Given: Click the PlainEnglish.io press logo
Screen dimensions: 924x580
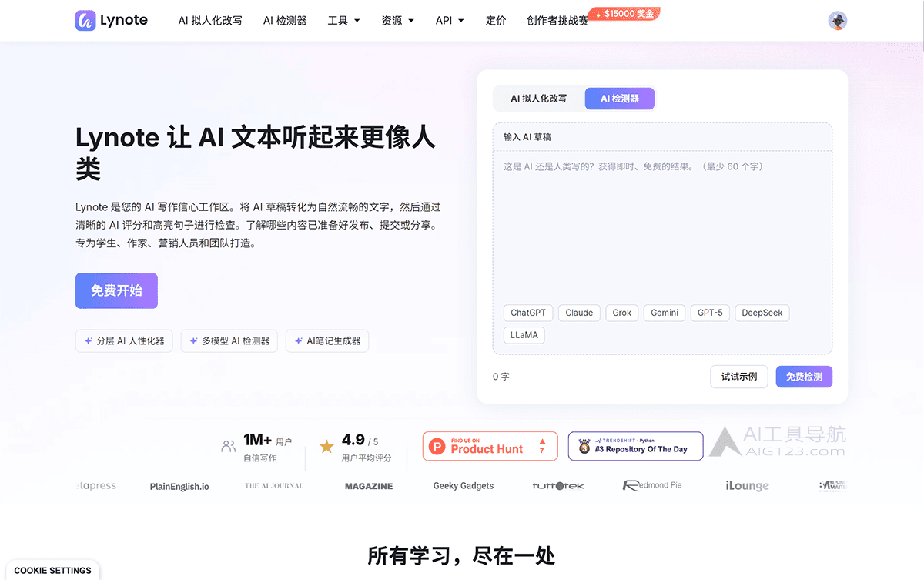Looking at the screenshot, I should coord(179,486).
